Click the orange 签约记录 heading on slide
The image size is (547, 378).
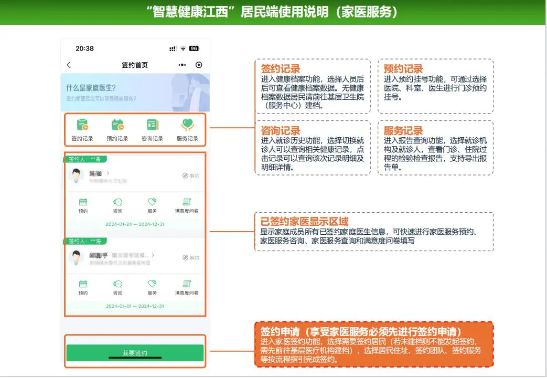[280, 68]
